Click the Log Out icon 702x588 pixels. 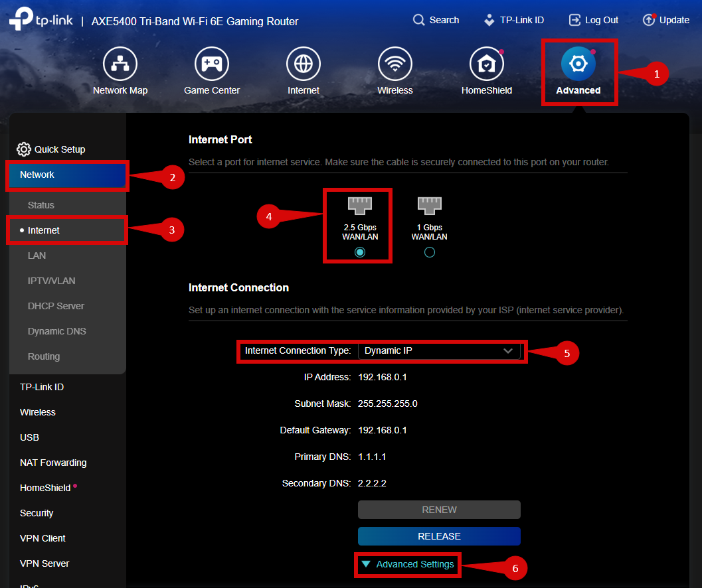[x=574, y=20]
